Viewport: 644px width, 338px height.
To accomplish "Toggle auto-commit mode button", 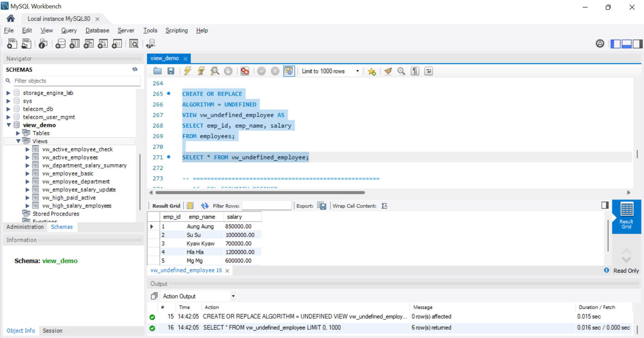I will coord(289,71).
